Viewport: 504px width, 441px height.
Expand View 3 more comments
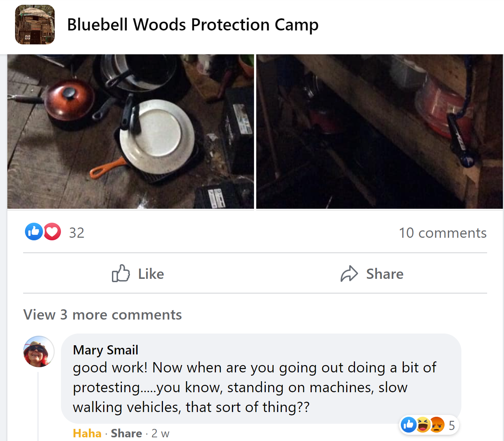click(102, 315)
